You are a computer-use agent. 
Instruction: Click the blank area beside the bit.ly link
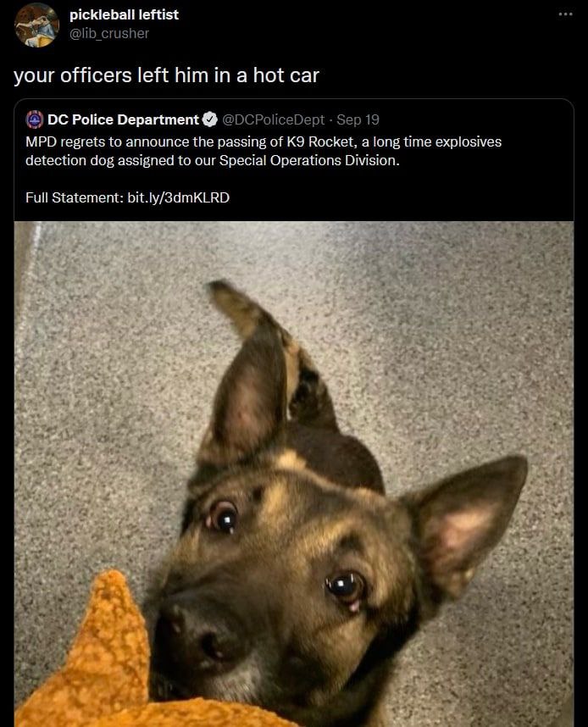(x=399, y=197)
